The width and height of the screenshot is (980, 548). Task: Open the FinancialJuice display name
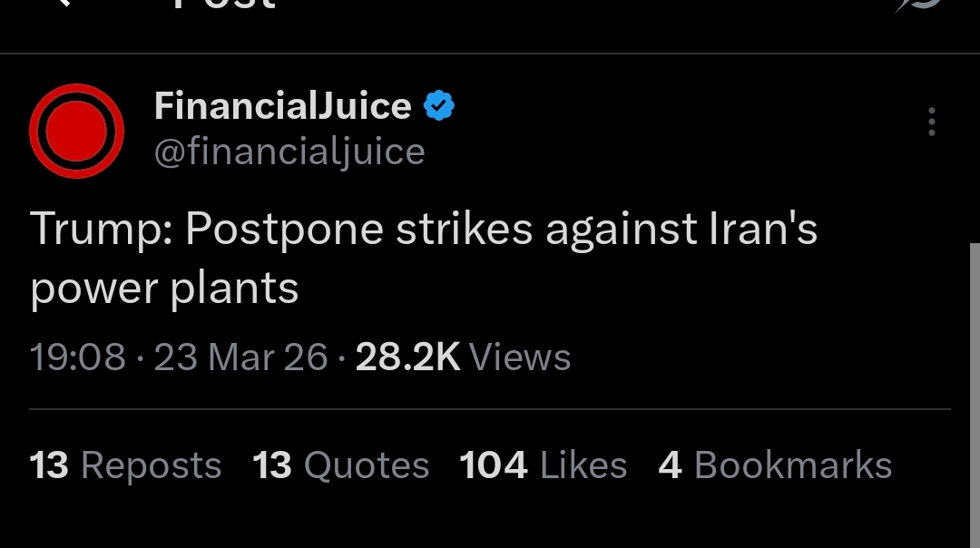(283, 107)
